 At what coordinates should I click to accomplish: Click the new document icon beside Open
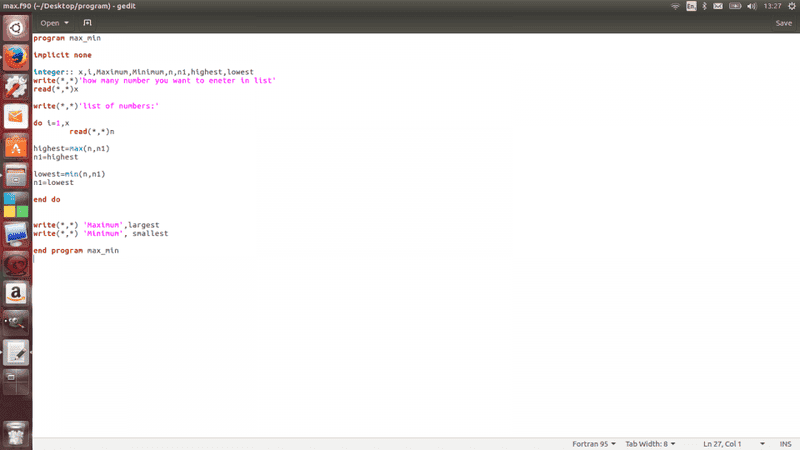coord(87,23)
